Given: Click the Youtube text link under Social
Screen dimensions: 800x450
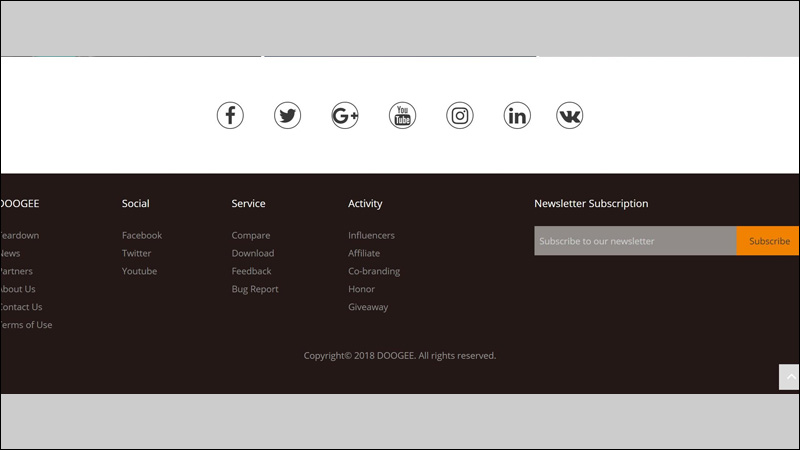Looking at the screenshot, I should (139, 271).
